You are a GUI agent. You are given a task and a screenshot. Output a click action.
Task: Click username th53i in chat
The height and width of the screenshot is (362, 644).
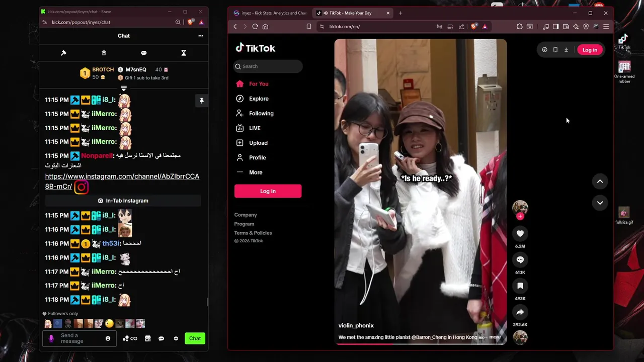tap(111, 243)
